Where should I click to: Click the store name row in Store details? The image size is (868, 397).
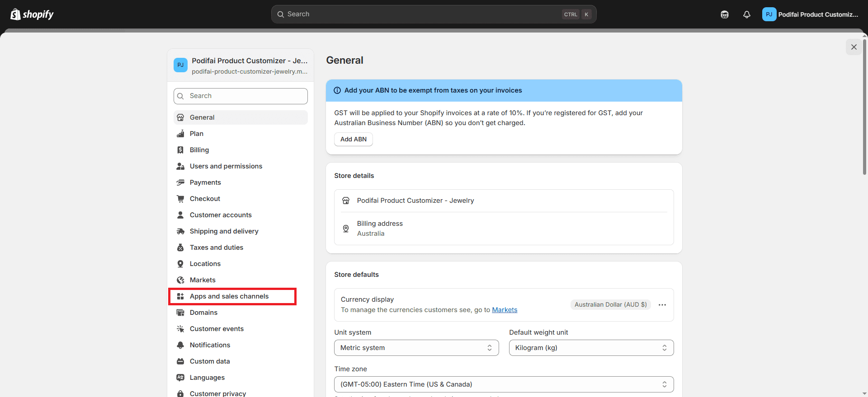[x=504, y=201]
